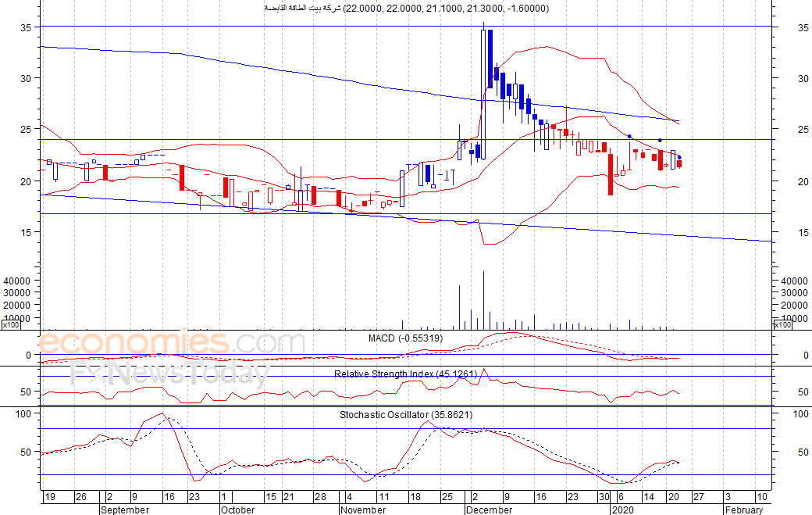Click the MACD indicator label
Screen dimensions: 812x515
[x=405, y=338]
